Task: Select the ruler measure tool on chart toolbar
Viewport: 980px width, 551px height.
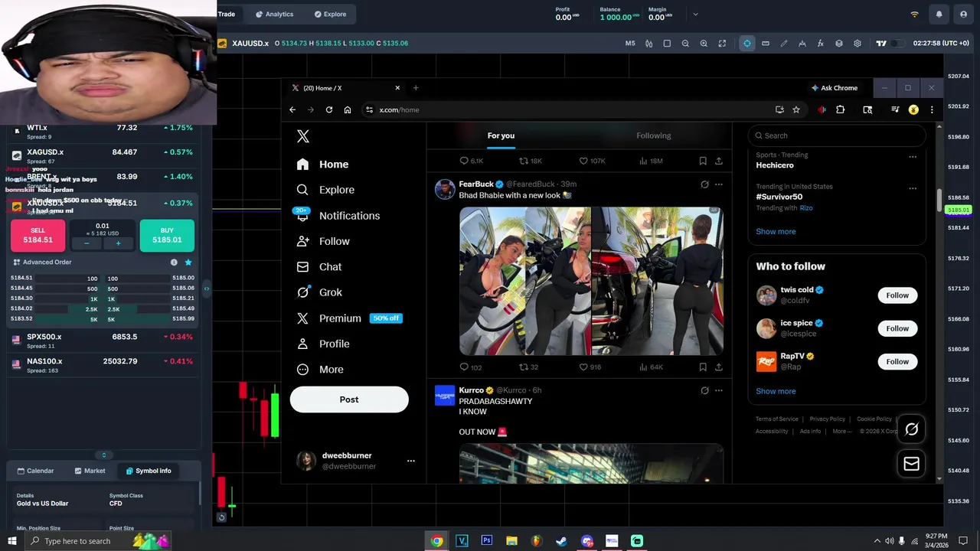Action: [766, 44]
